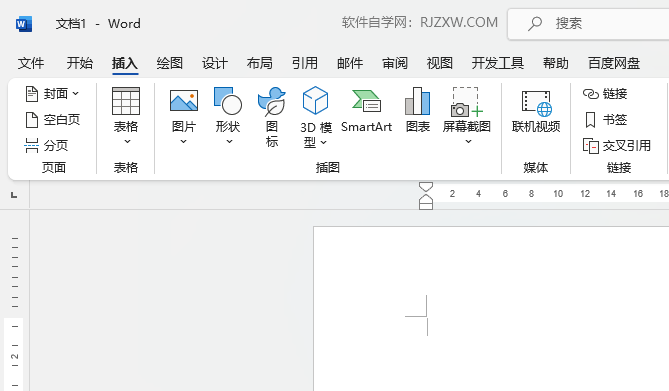Insert a blank page with 空白页
This screenshot has width=669, height=391.
tap(53, 120)
